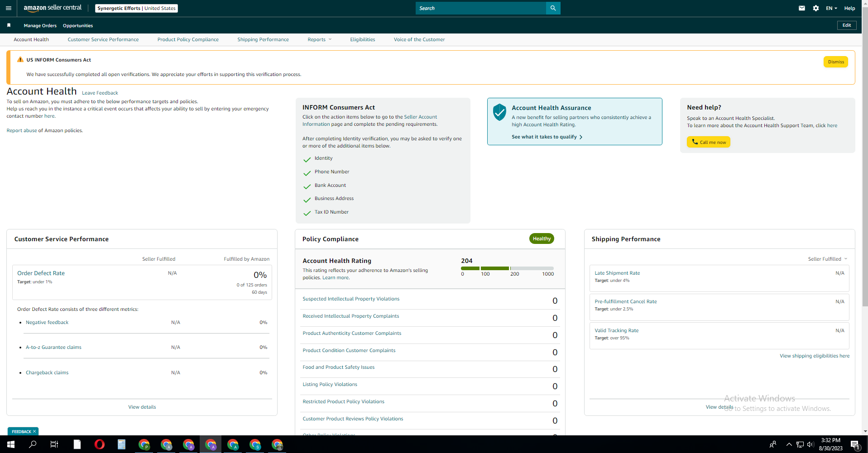Open Listing Policy Violations
This screenshot has width=868, height=453.
330,384
